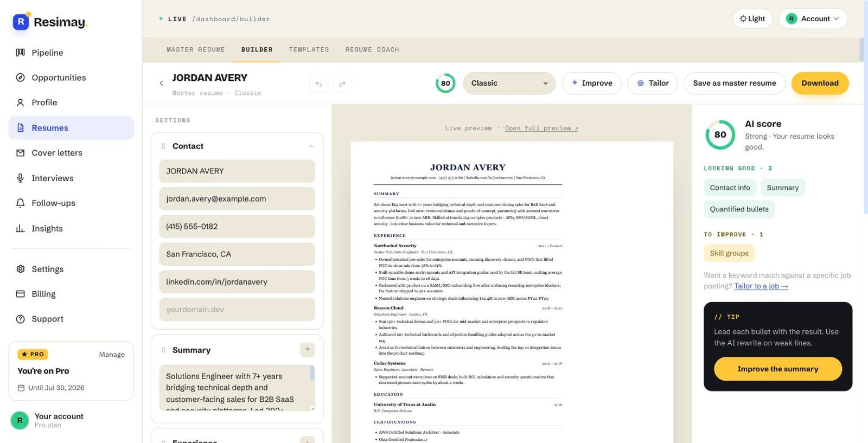The image size is (868, 443).
Task: Open Pipeline from the sidebar
Action: pos(71,53)
